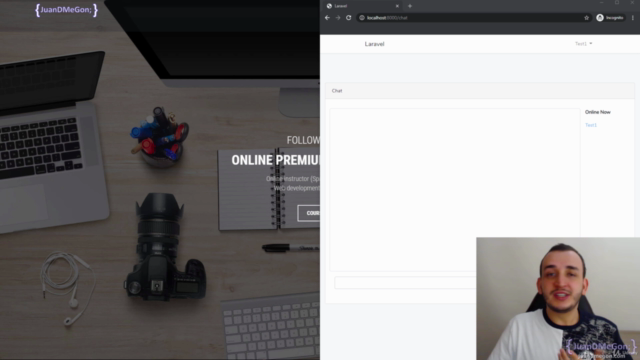Maximize the Chrome window
Screen dimensions: 640x360
(x=617, y=3)
